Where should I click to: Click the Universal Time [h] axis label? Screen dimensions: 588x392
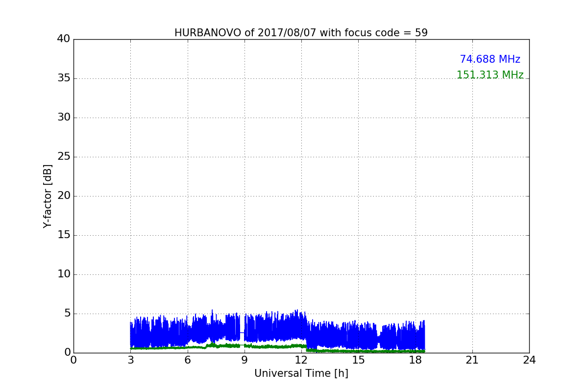(x=301, y=373)
